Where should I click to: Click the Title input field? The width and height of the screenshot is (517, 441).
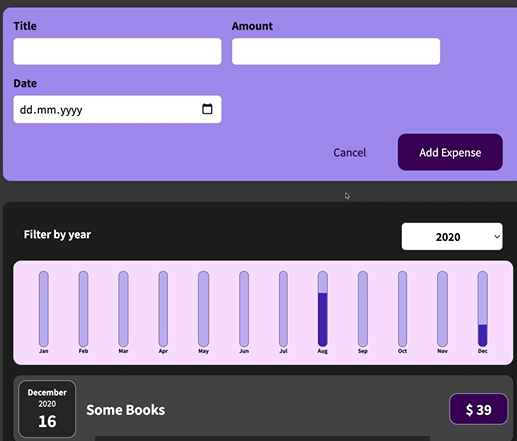pos(117,51)
